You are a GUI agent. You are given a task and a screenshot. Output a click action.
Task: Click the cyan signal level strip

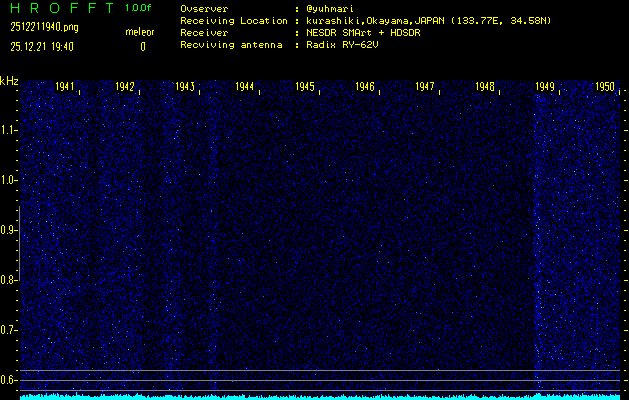tap(320, 396)
